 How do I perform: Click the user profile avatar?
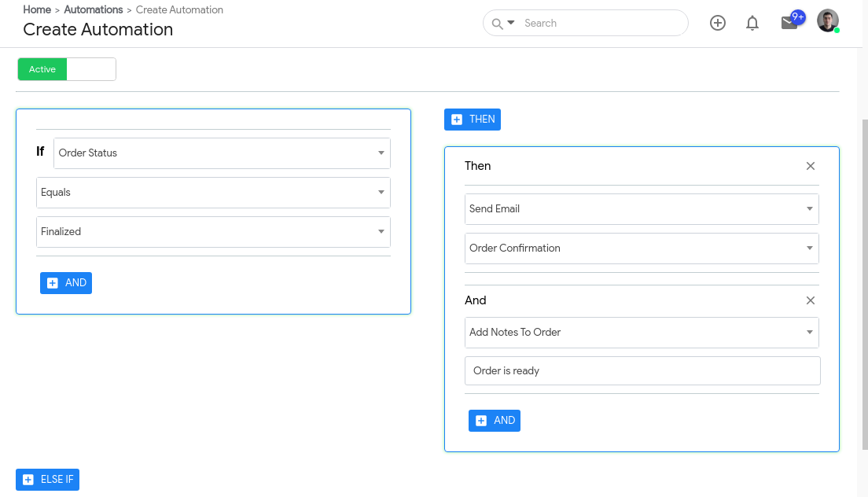(827, 21)
